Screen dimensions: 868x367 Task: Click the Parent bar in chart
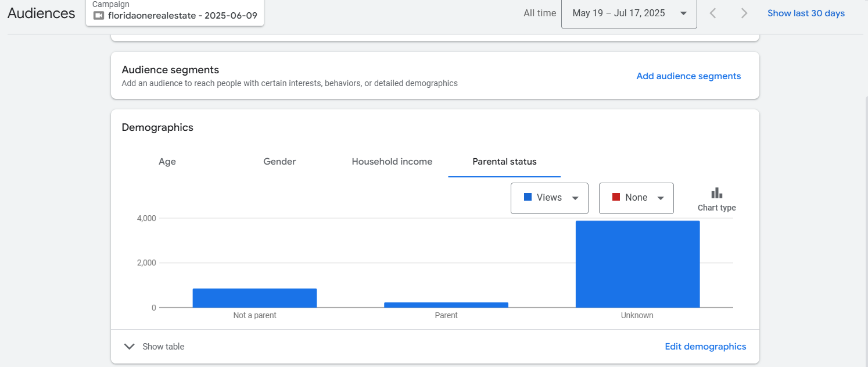446,305
